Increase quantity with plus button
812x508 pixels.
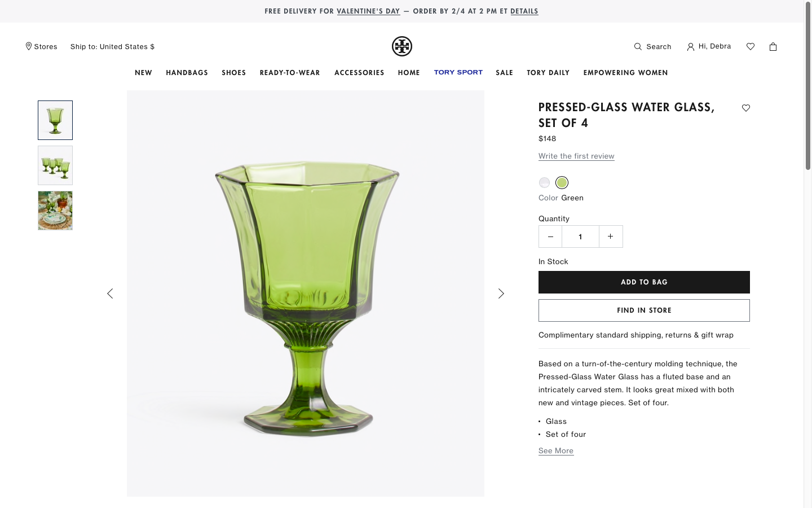tap(611, 237)
